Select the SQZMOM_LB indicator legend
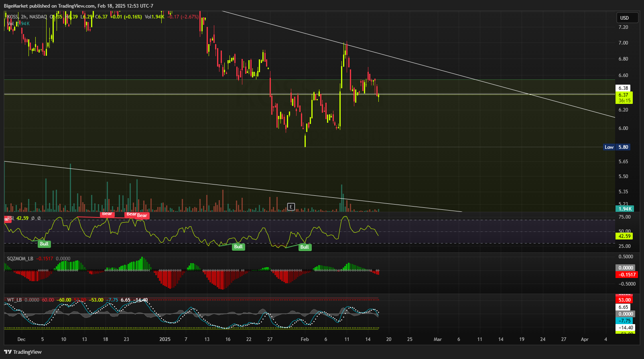 coord(20,259)
